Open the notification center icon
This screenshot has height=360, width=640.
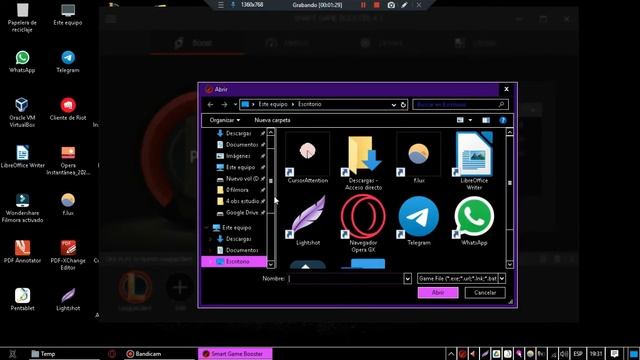pyautogui.click(x=614, y=354)
